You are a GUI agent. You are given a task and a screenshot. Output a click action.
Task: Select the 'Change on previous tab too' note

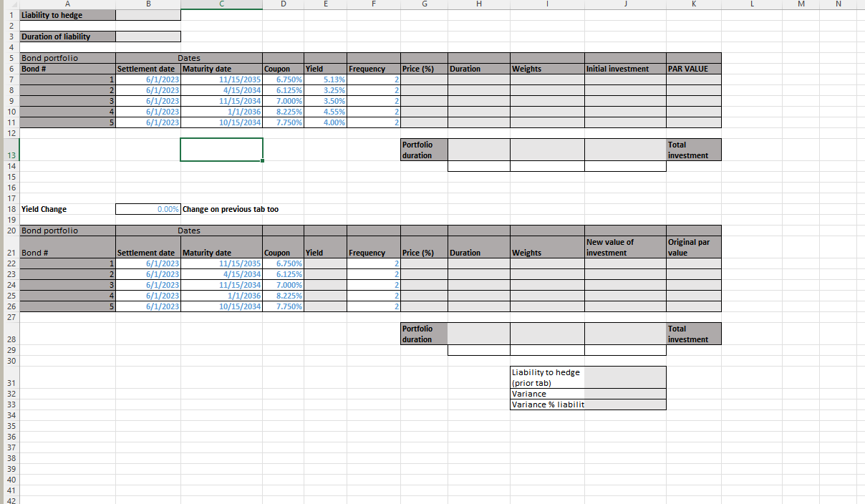point(231,209)
